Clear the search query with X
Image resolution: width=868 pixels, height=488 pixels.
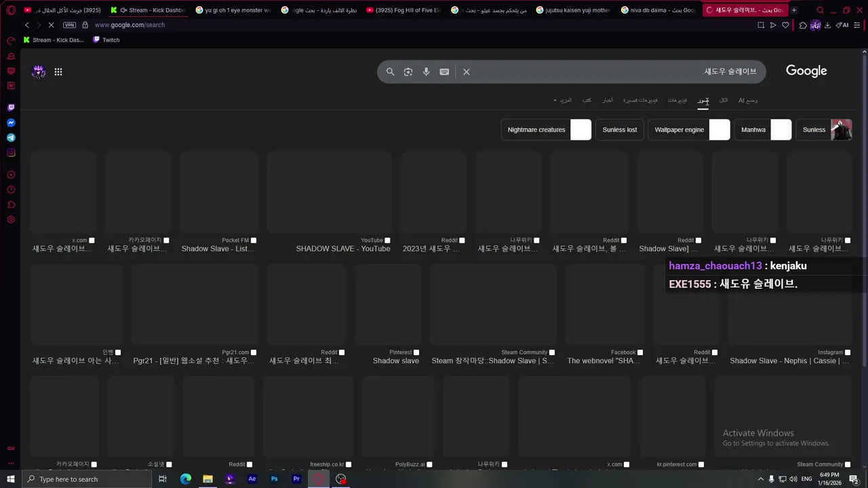[x=467, y=72]
